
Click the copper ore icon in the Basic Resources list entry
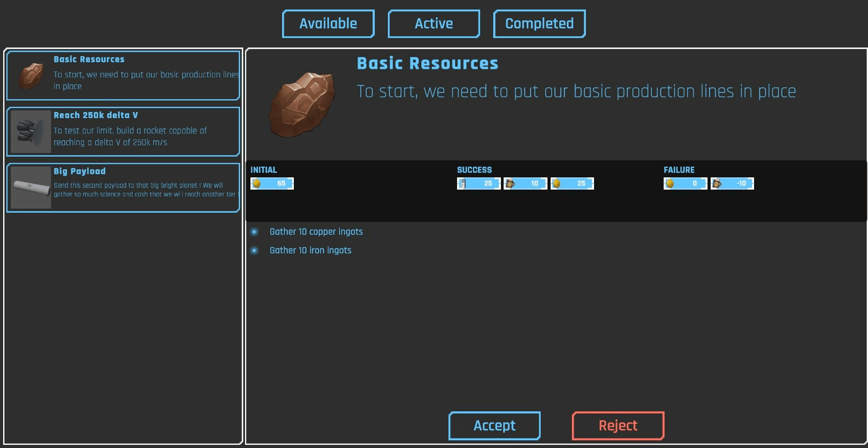coord(31,76)
